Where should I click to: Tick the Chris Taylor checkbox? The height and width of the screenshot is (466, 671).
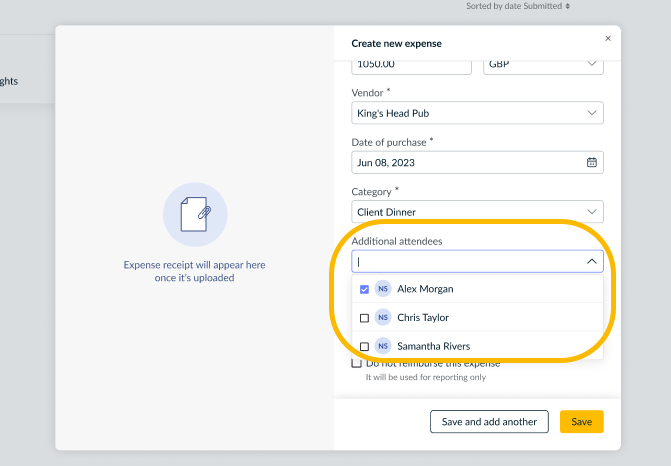[x=364, y=318]
